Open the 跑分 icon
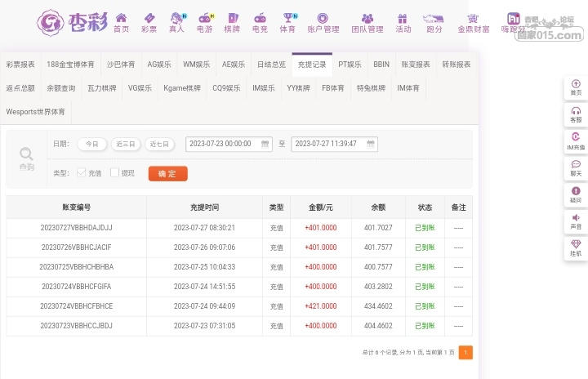 pyautogui.click(x=434, y=18)
